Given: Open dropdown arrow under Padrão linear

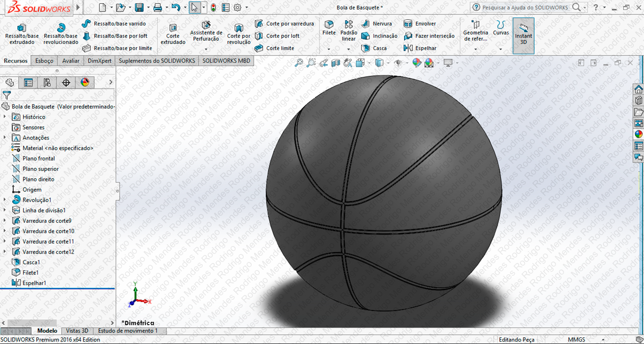Looking at the screenshot, I should (x=348, y=49).
